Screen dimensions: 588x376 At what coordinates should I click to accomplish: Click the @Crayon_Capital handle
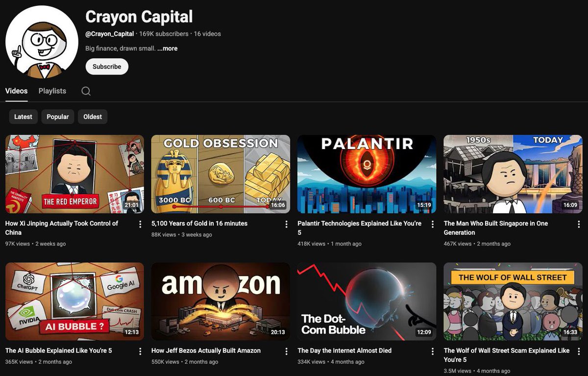click(110, 34)
